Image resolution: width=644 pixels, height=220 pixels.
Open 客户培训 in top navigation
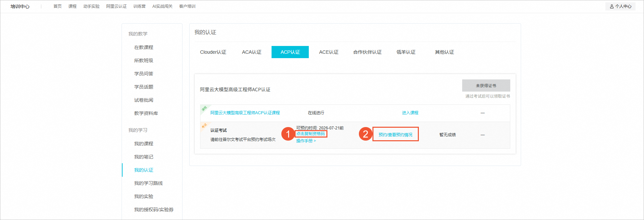[187, 6]
